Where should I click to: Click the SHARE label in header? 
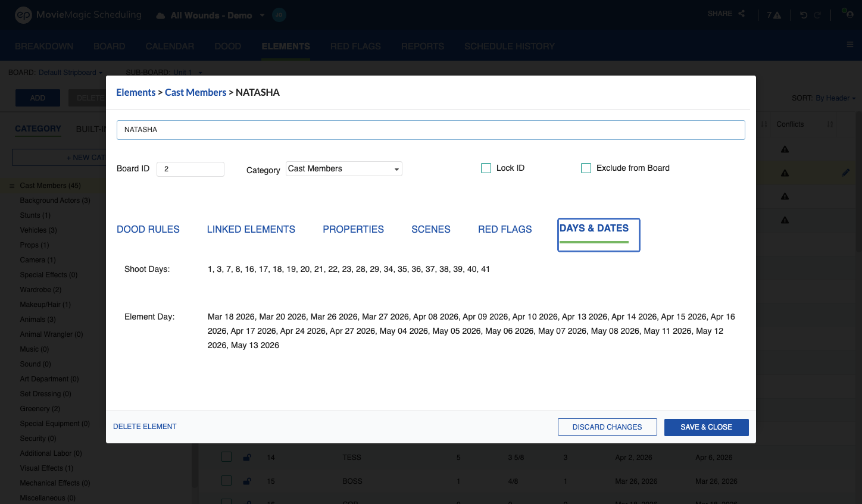pos(720,14)
